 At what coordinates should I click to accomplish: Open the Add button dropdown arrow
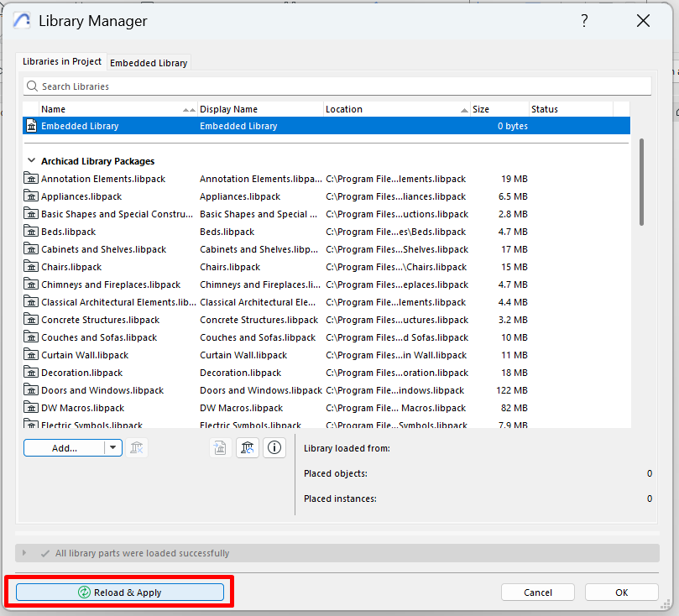pos(112,447)
